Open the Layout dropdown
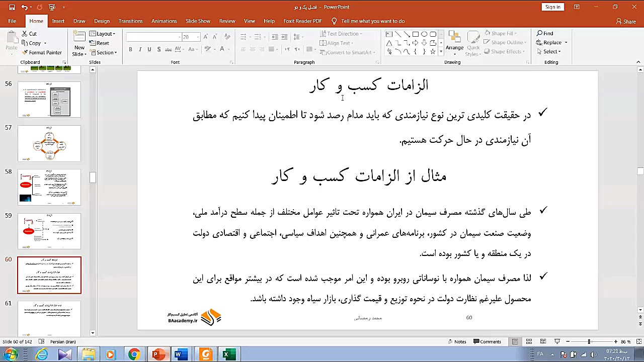The width and height of the screenshot is (644, 362). (x=102, y=34)
